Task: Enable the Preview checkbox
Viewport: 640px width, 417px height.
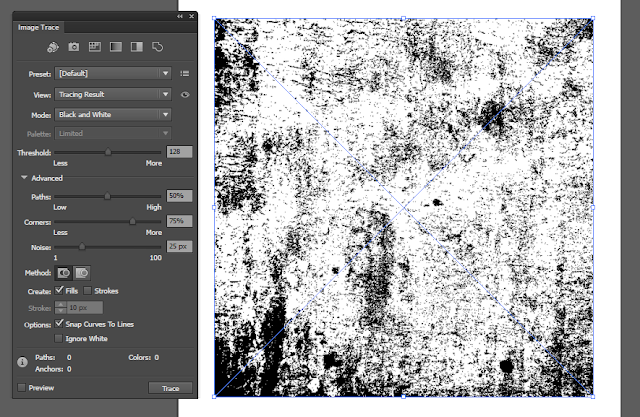Action: (x=22, y=388)
